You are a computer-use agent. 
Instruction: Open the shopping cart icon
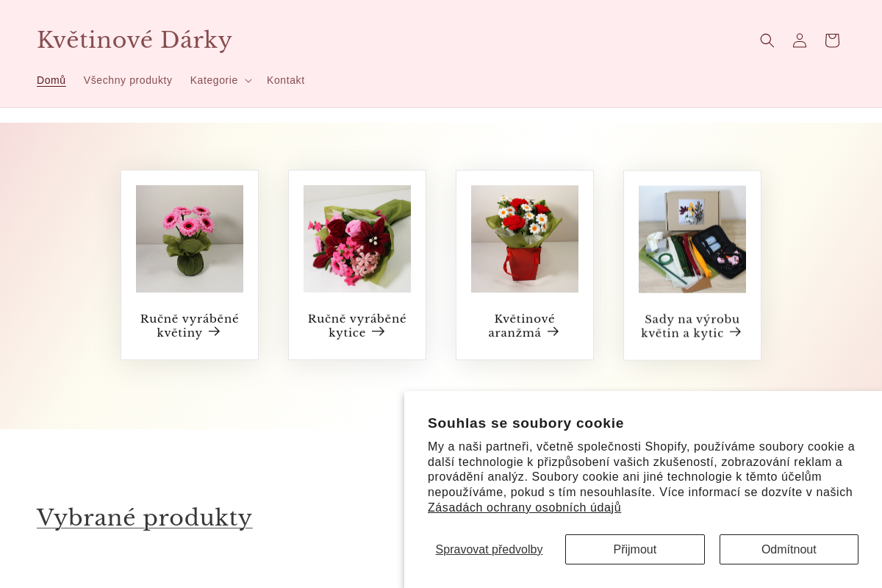(832, 40)
